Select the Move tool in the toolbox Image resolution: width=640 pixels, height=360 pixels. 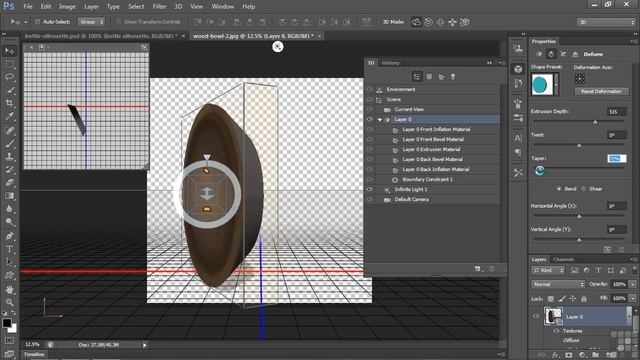[9, 51]
